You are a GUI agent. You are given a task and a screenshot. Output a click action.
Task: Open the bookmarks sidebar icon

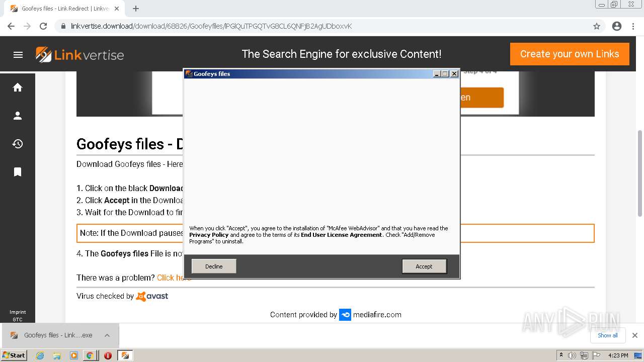coord(18,172)
